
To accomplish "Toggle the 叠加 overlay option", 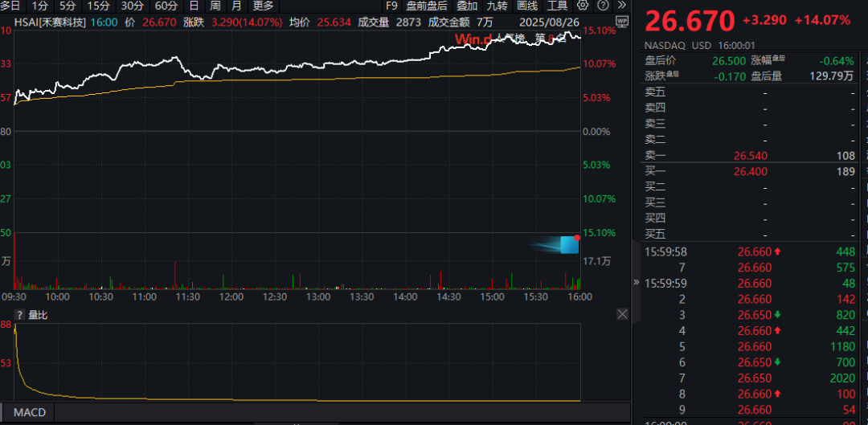I will click(x=467, y=5).
